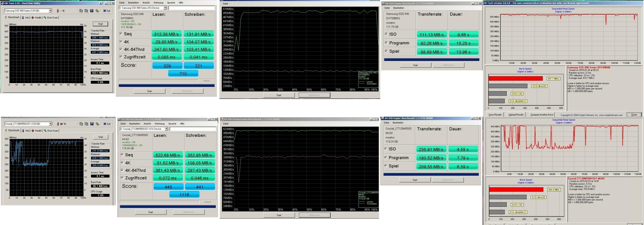Click Start in Samsung HD Tune benchmark
Viewport: 644px width, 225px height.
pos(101,24)
